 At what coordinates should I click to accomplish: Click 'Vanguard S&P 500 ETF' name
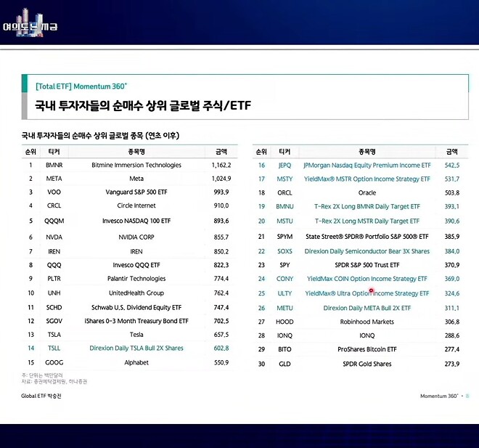click(136, 192)
